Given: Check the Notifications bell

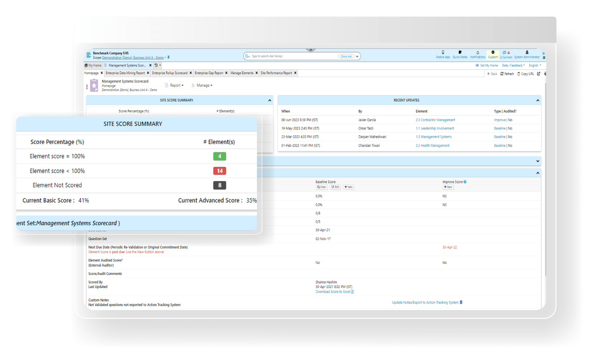Looking at the screenshot, I should [x=478, y=54].
